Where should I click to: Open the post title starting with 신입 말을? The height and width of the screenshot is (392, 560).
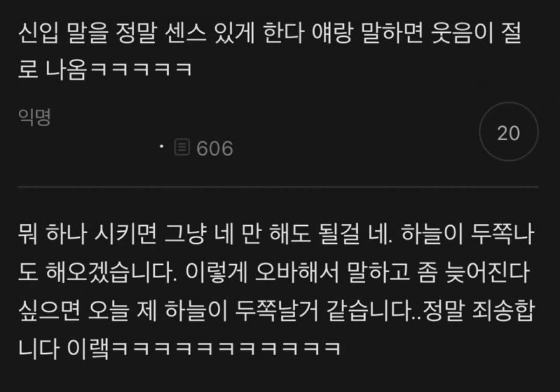tap(270, 50)
